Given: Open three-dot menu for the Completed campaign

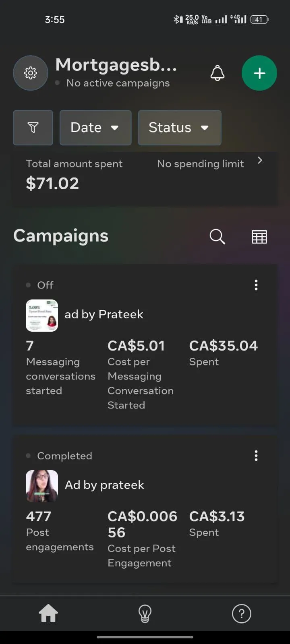Looking at the screenshot, I should (256, 456).
